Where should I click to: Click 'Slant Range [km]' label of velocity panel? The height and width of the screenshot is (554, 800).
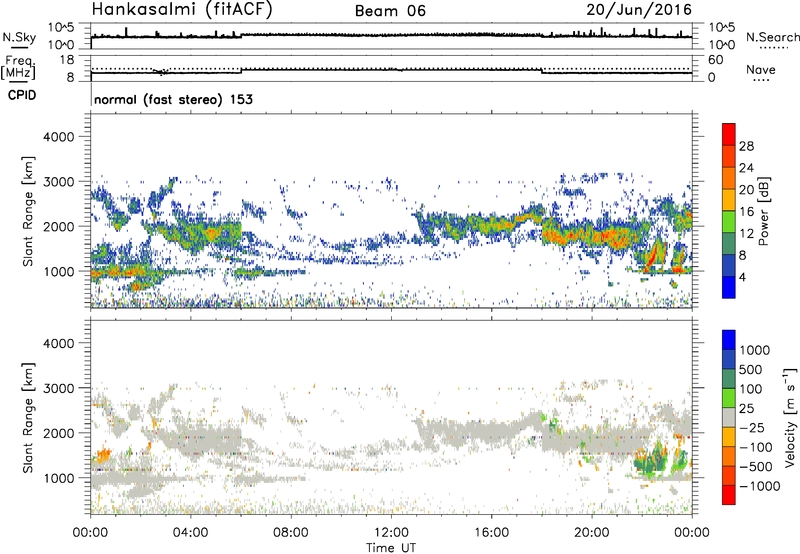[28, 417]
